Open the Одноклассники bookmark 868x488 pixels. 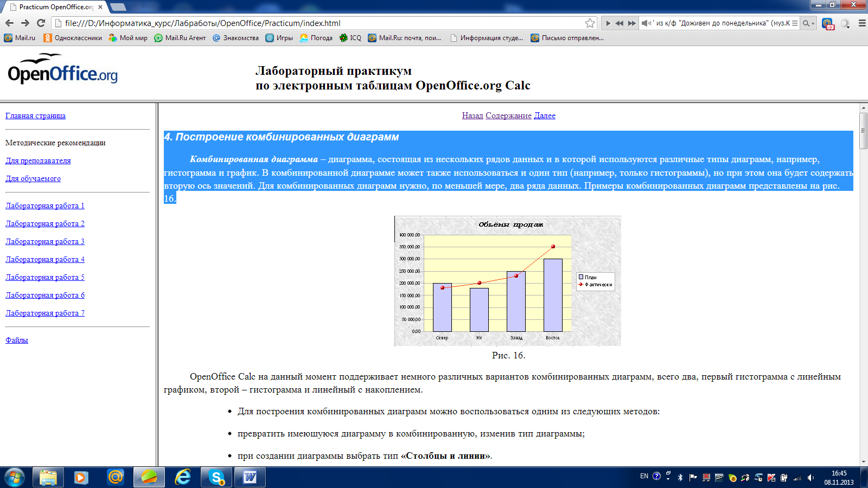pyautogui.click(x=73, y=38)
